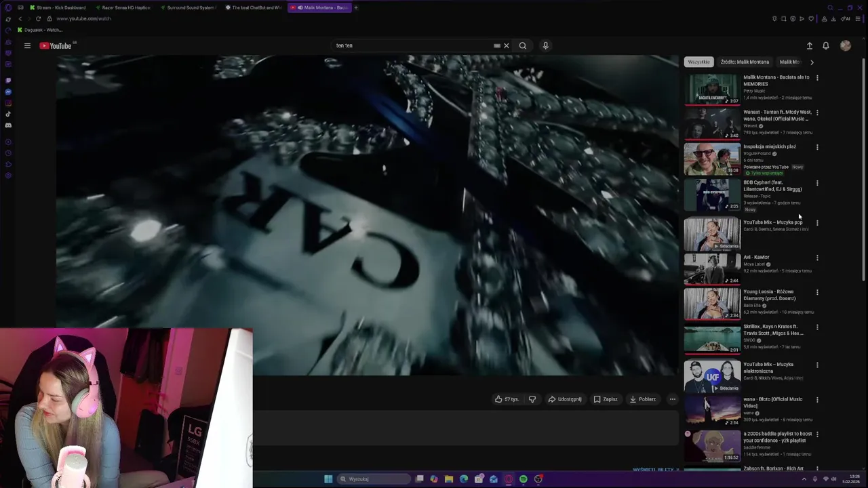Screen dimensions: 868x488
Task: Open the WYŚWIETL BILETY link
Action: click(x=655, y=470)
